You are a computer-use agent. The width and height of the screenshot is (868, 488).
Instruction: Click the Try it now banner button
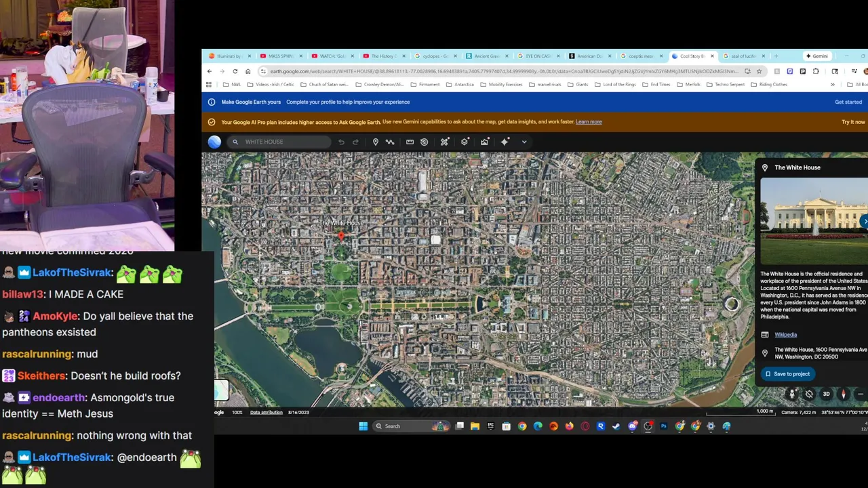point(853,122)
